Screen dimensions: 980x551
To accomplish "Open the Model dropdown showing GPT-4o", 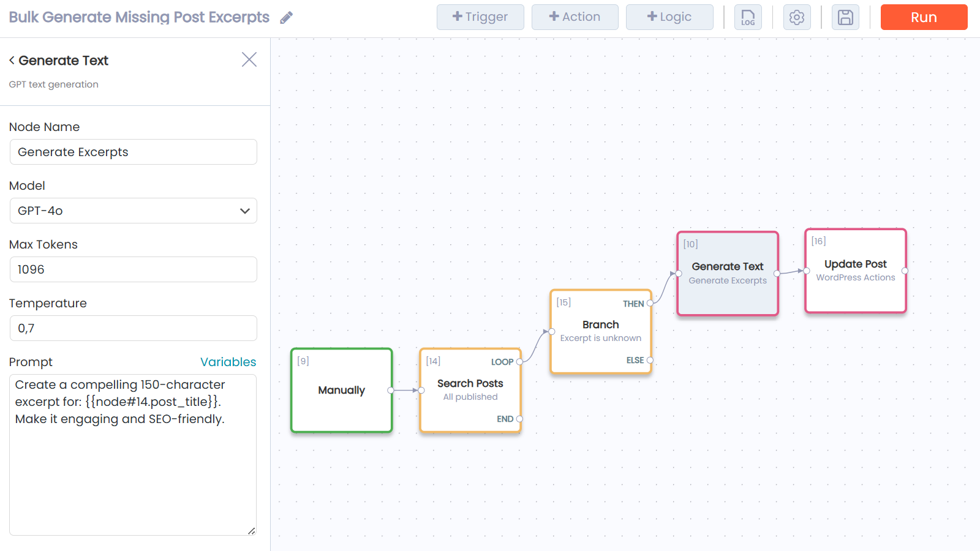I will click(133, 211).
